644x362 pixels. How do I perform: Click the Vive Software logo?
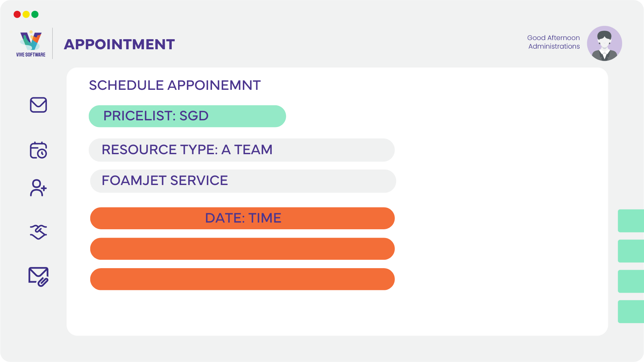(31, 44)
